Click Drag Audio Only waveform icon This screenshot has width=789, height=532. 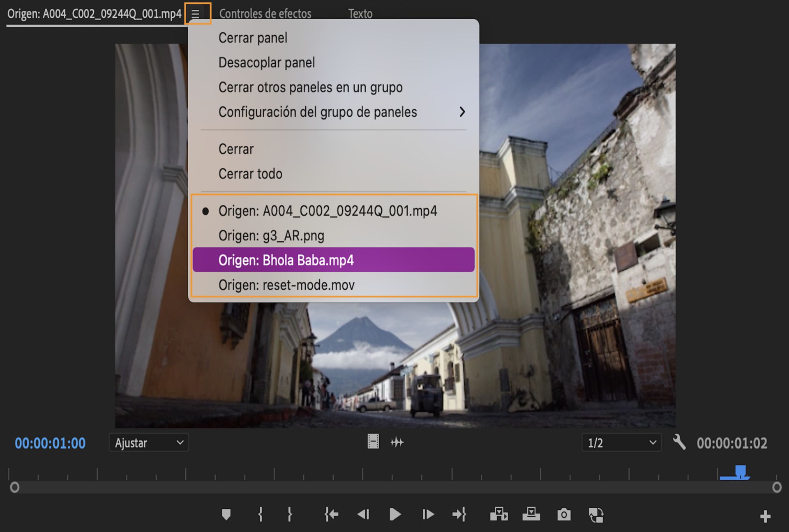[397, 442]
